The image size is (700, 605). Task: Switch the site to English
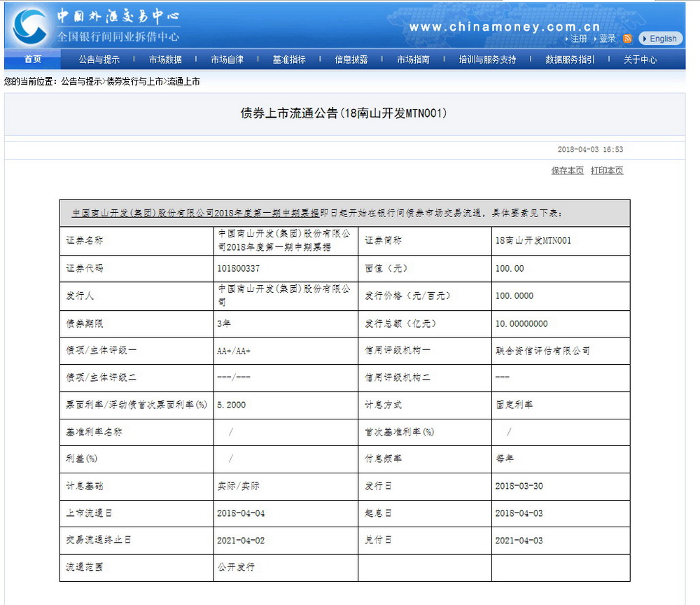[660, 39]
